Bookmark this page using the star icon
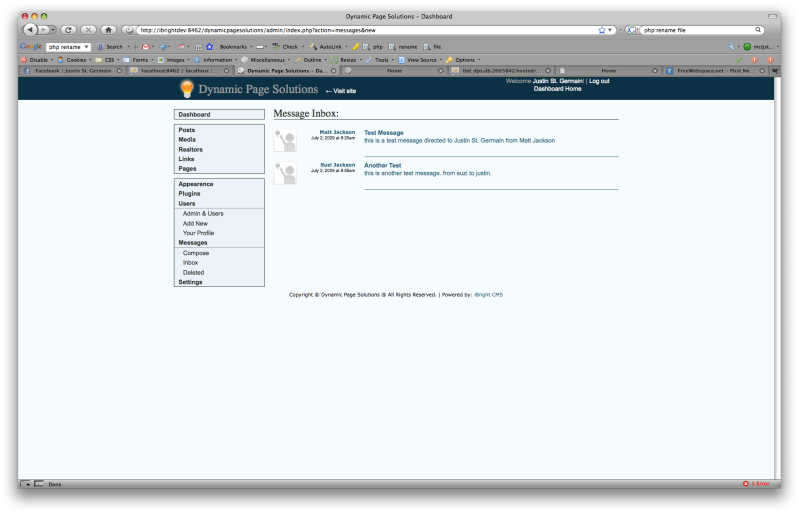Viewport: 799px width, 513px height. pyautogui.click(x=601, y=30)
